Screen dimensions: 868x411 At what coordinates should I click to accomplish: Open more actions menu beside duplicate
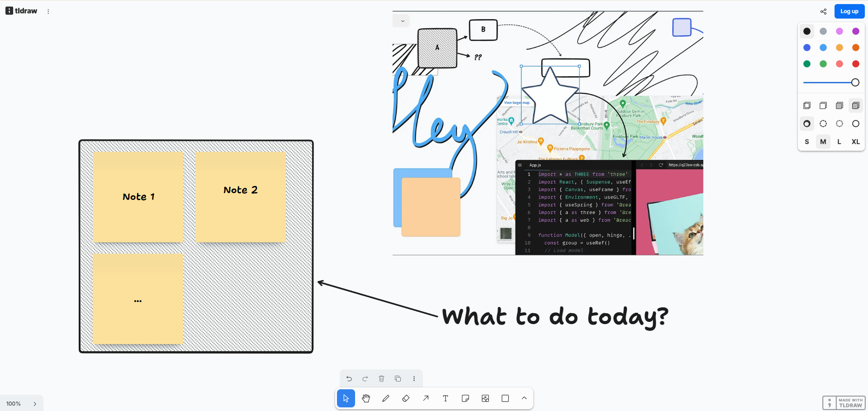[x=414, y=379]
